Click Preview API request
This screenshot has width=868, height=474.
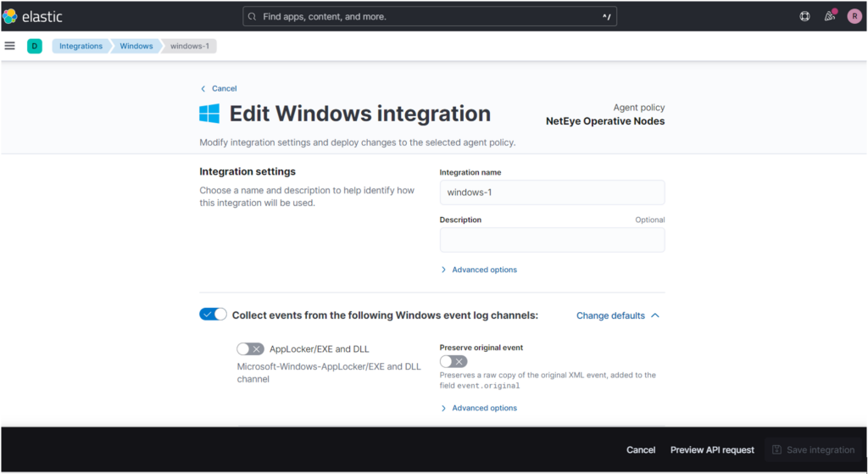[712, 450]
